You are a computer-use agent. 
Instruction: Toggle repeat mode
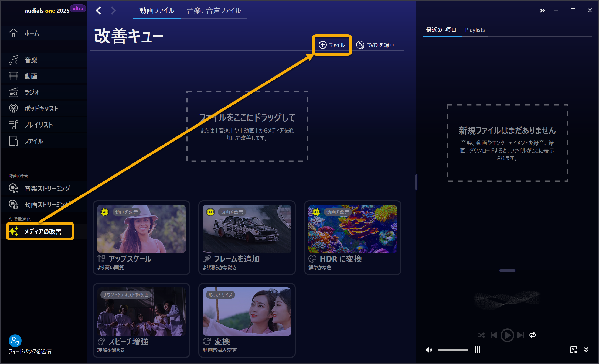(533, 335)
